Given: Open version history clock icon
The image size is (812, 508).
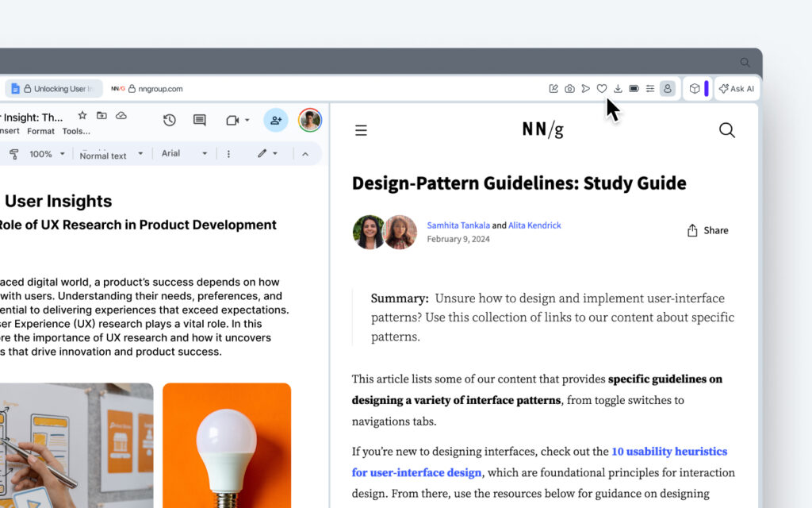Looking at the screenshot, I should (x=170, y=121).
